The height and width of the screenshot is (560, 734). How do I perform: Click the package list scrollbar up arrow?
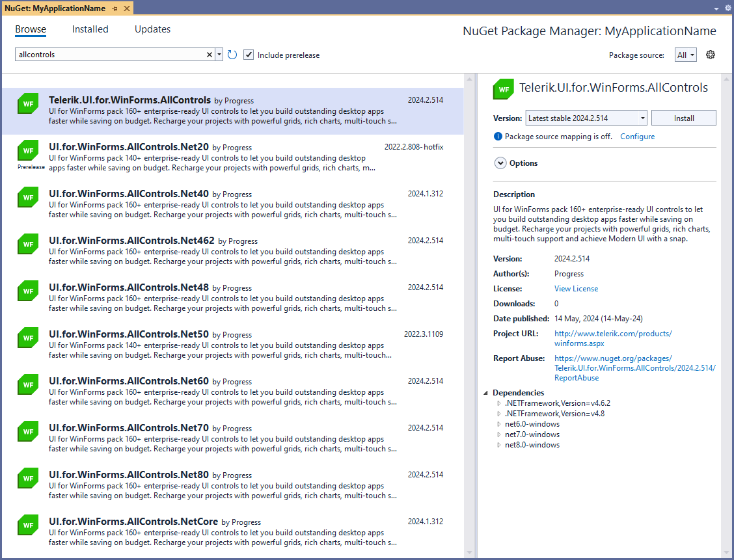tap(470, 79)
